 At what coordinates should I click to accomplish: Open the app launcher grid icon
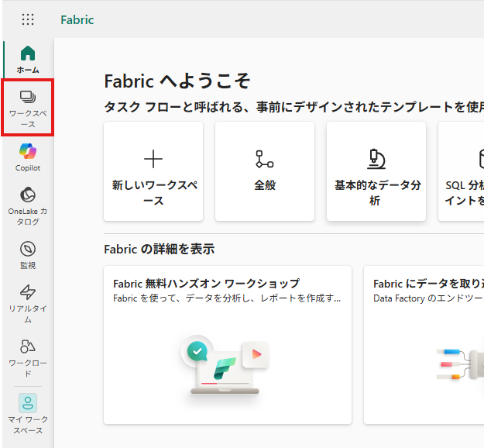coord(28,19)
